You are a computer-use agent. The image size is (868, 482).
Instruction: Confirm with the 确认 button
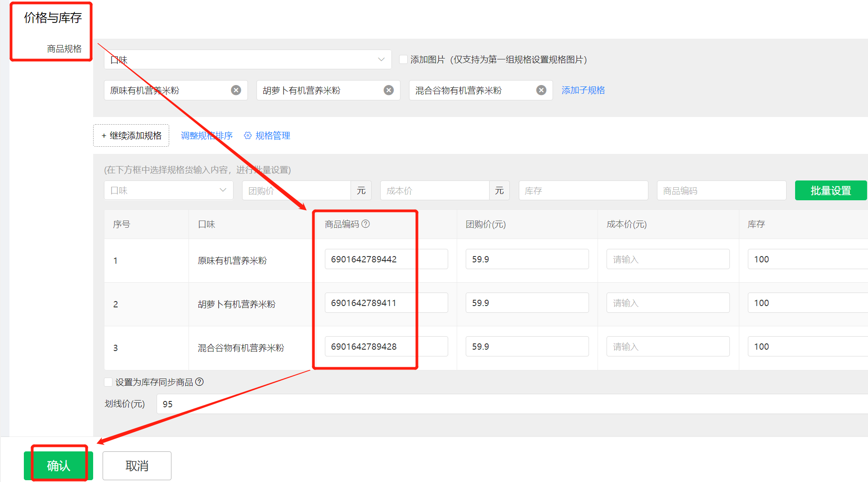coord(58,466)
